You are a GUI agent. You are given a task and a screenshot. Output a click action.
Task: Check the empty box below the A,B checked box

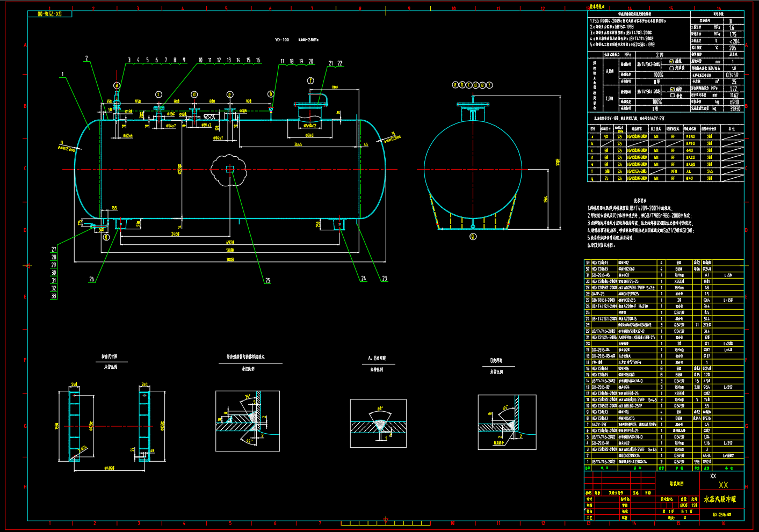672,68
